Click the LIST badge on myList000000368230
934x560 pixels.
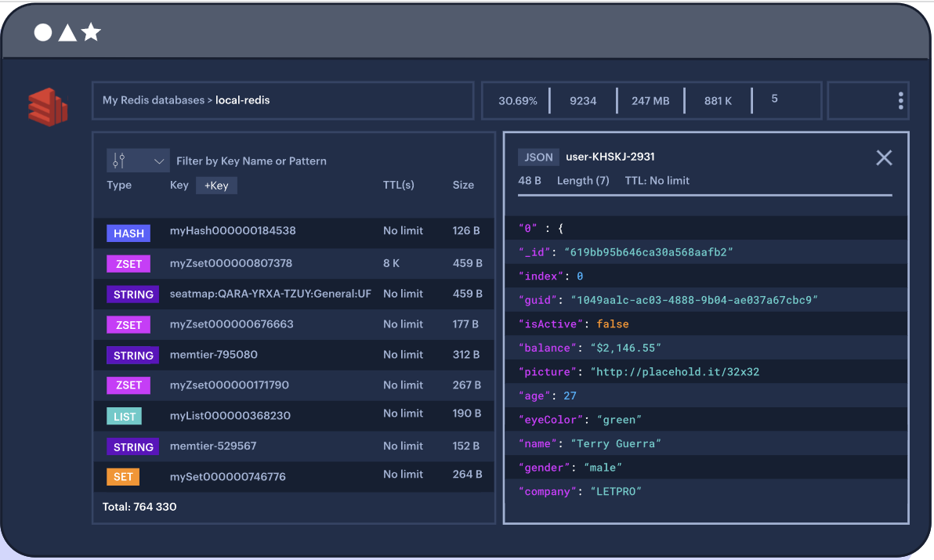point(123,416)
